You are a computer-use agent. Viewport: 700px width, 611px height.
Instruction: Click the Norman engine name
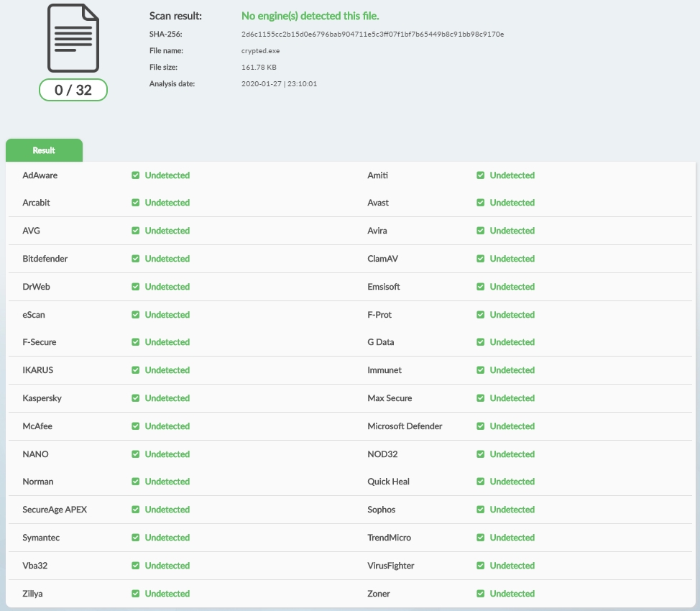click(x=38, y=482)
